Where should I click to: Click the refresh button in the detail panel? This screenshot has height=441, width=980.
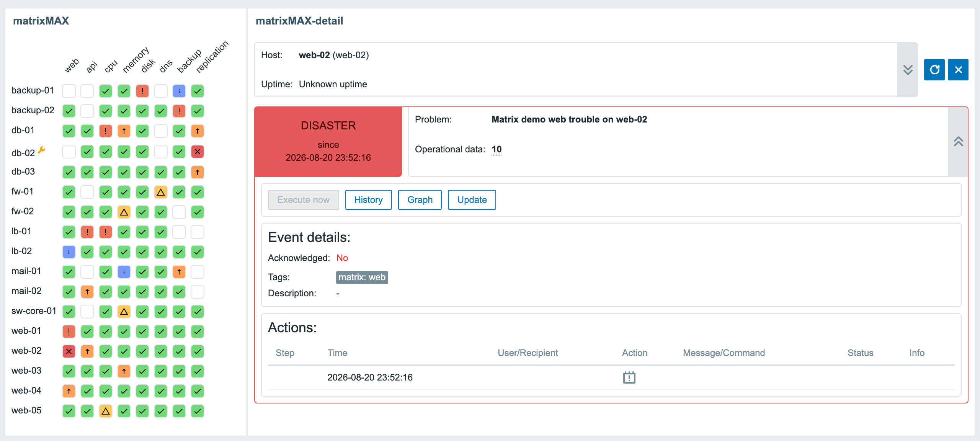pos(934,70)
